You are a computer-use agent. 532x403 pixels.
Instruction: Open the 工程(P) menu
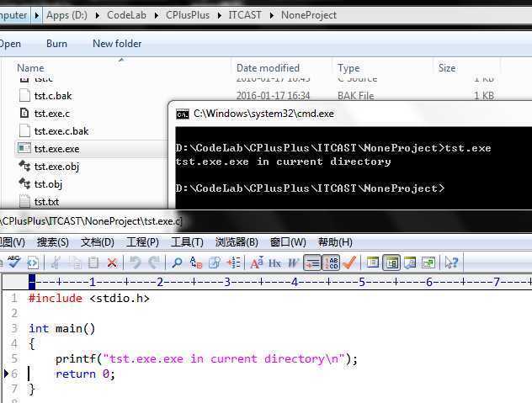pyautogui.click(x=142, y=242)
